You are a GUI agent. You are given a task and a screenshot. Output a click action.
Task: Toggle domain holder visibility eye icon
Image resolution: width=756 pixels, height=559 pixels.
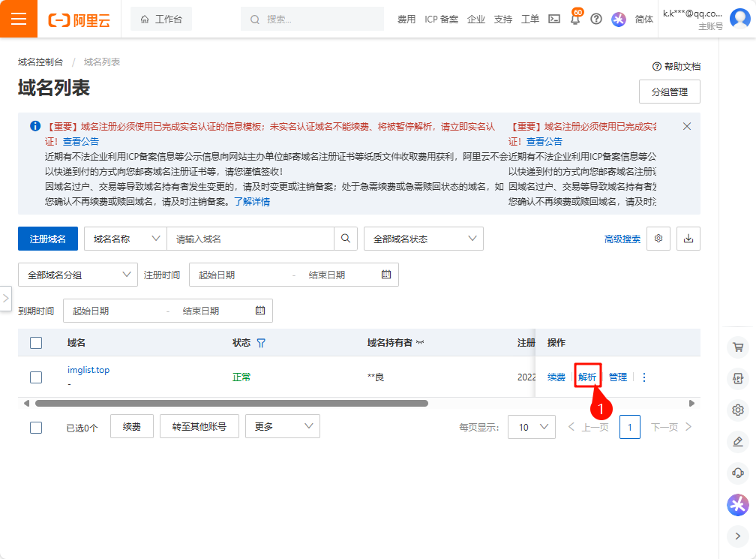(420, 342)
